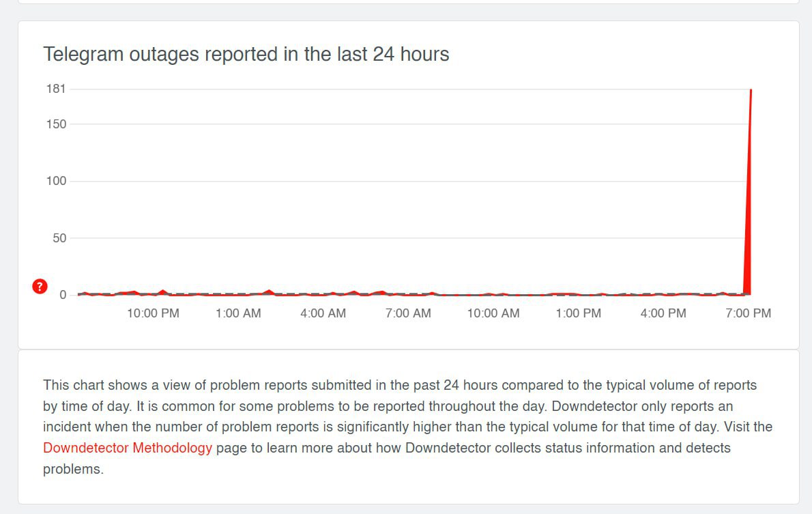The width and height of the screenshot is (812, 514).
Task: Click the 150 y-axis label
Action: coord(57,124)
